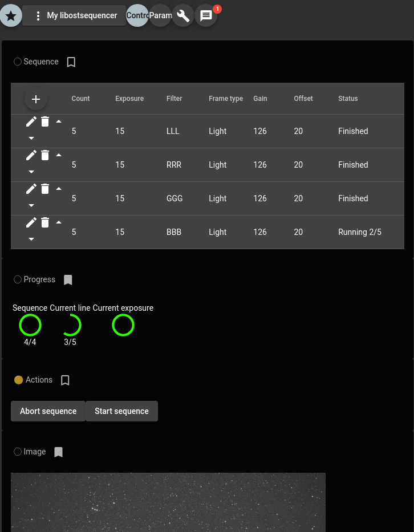Move the LLL row down
The height and width of the screenshot is (532, 414).
(31, 138)
